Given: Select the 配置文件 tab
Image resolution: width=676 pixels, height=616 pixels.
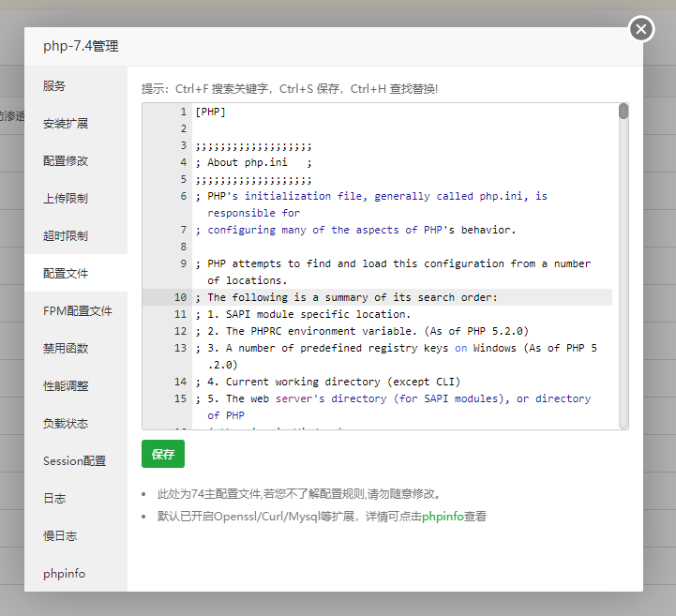Looking at the screenshot, I should click(x=76, y=273).
